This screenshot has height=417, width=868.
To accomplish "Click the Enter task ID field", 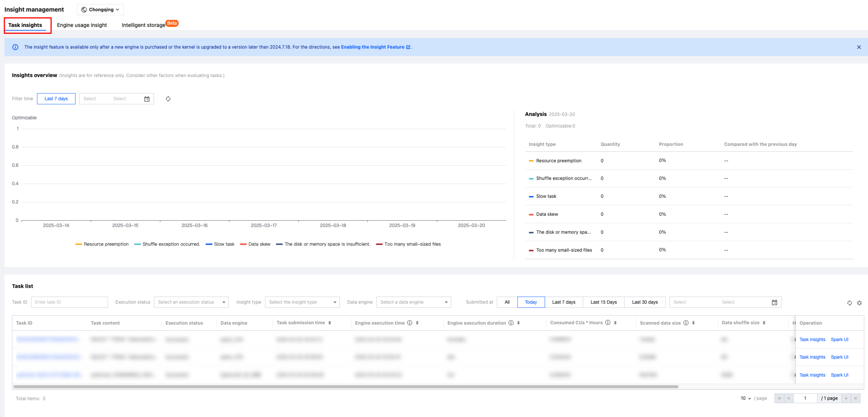I will click(x=70, y=302).
